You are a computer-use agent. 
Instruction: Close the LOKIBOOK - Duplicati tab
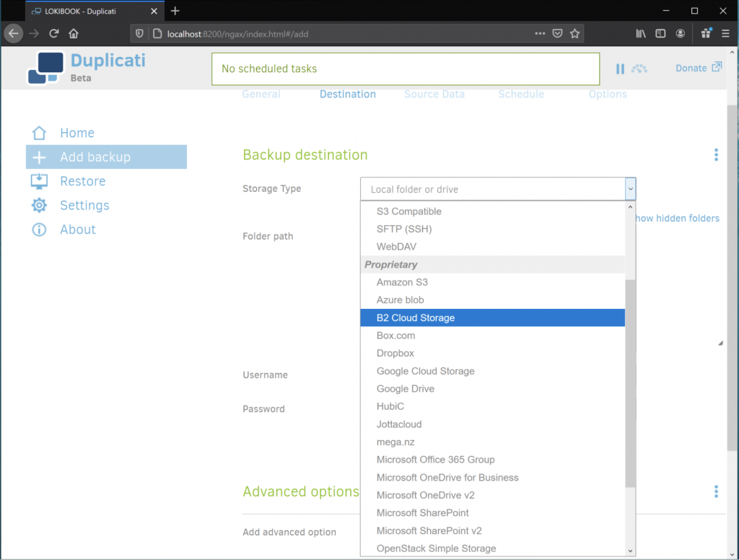tap(154, 11)
